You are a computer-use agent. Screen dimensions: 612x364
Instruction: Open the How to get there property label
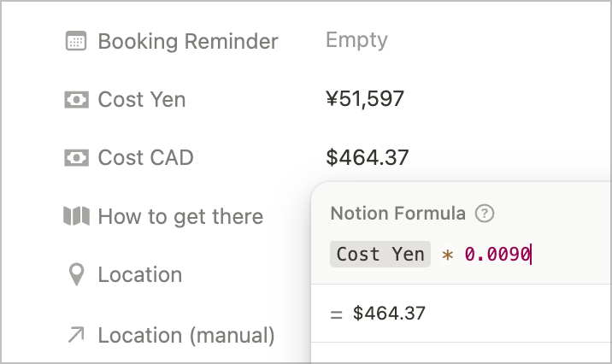pos(180,216)
